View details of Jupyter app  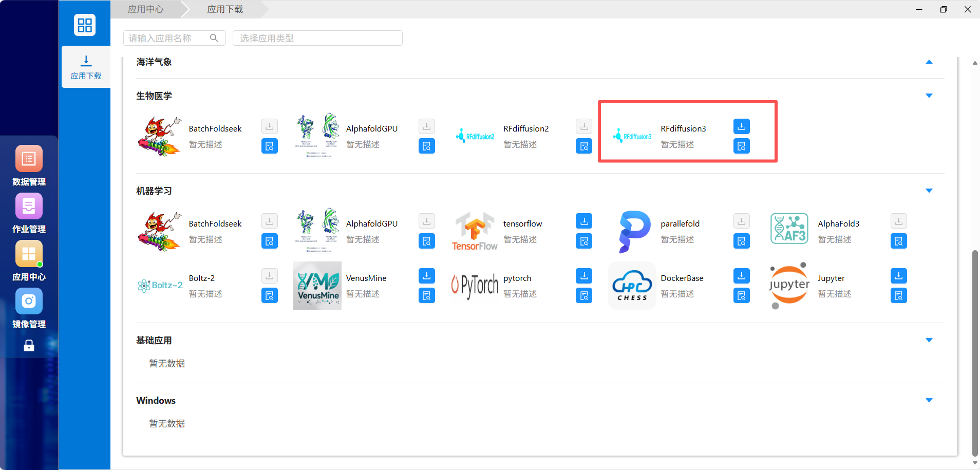point(898,296)
